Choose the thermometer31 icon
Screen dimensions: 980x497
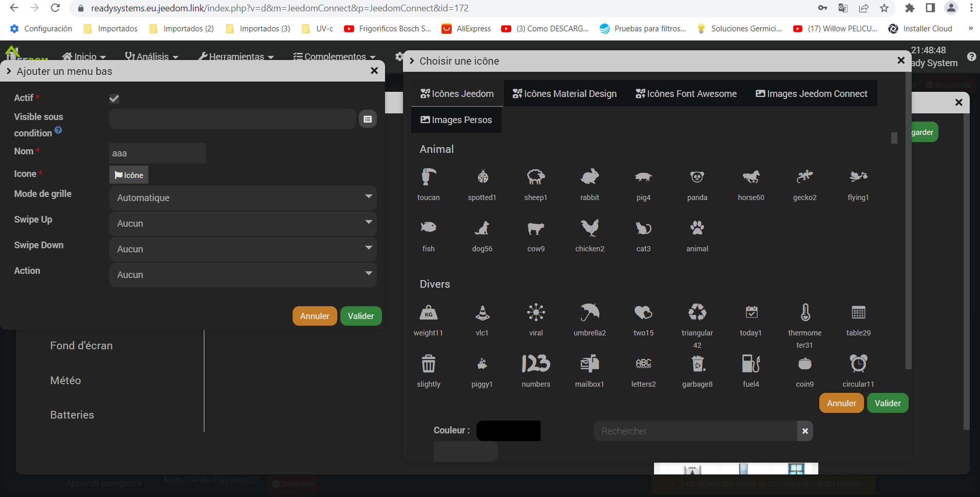(x=805, y=312)
